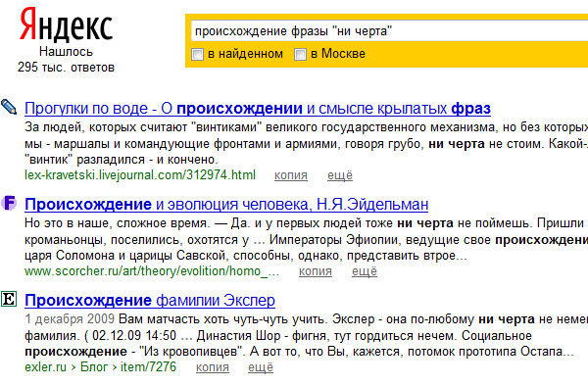Click the pencil favicon of the first result
This screenshot has height=386, width=588.
tap(9, 107)
